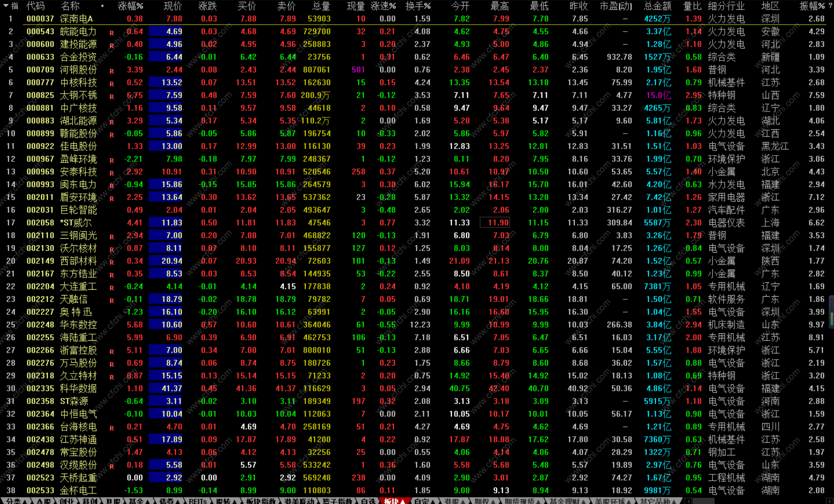834x504 pixels.
Task: Switch to the REITs tab
Action: 197,501
